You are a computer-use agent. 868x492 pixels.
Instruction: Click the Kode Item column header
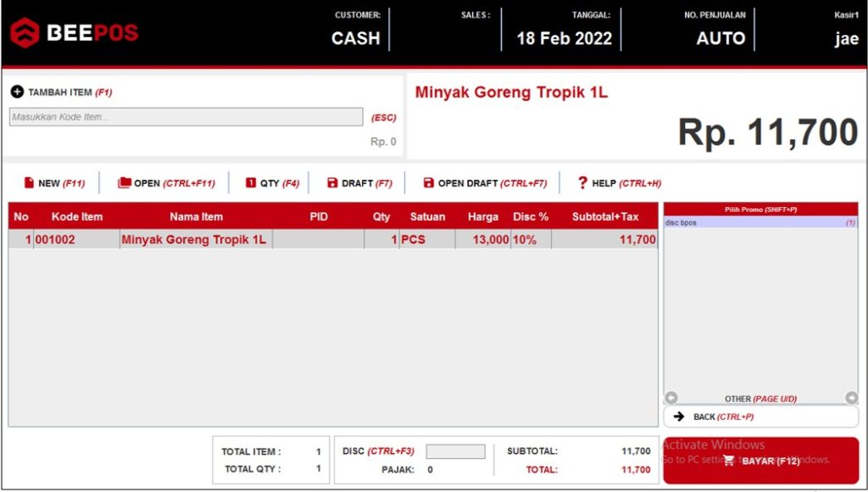pyautogui.click(x=77, y=216)
